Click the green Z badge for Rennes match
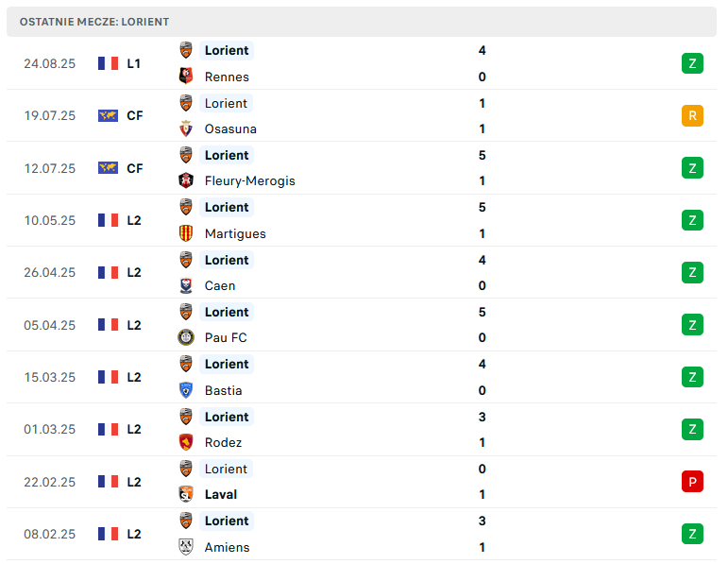The width and height of the screenshot is (728, 564). [692, 63]
